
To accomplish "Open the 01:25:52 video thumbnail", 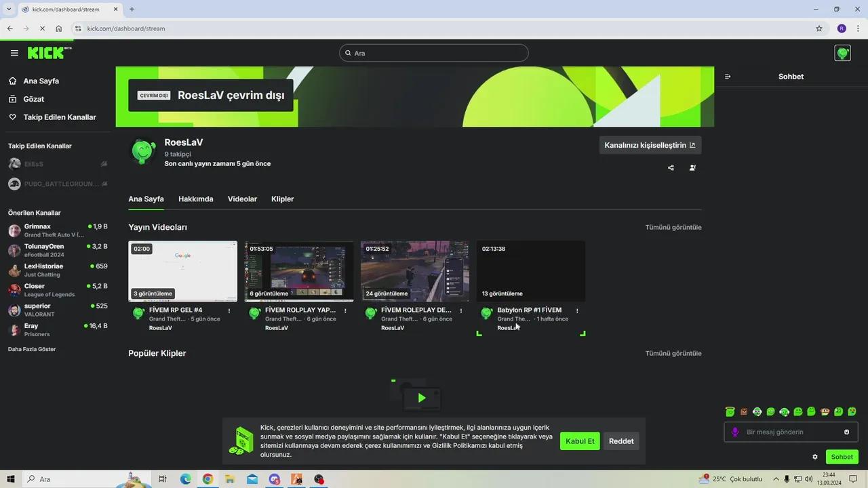I will pyautogui.click(x=415, y=271).
